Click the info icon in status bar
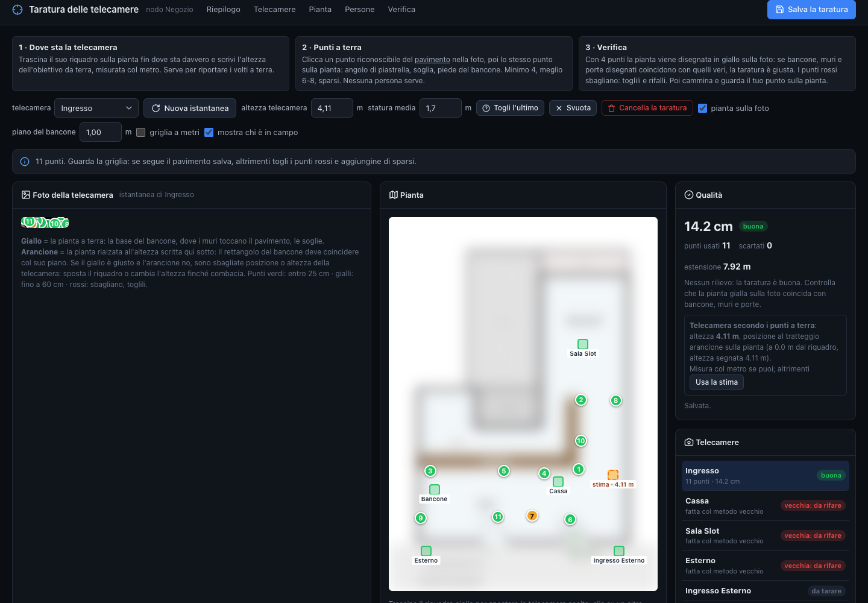 pyautogui.click(x=25, y=162)
